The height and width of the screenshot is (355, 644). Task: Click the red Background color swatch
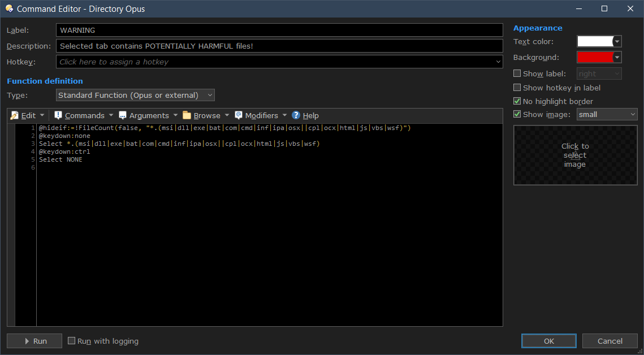(595, 57)
